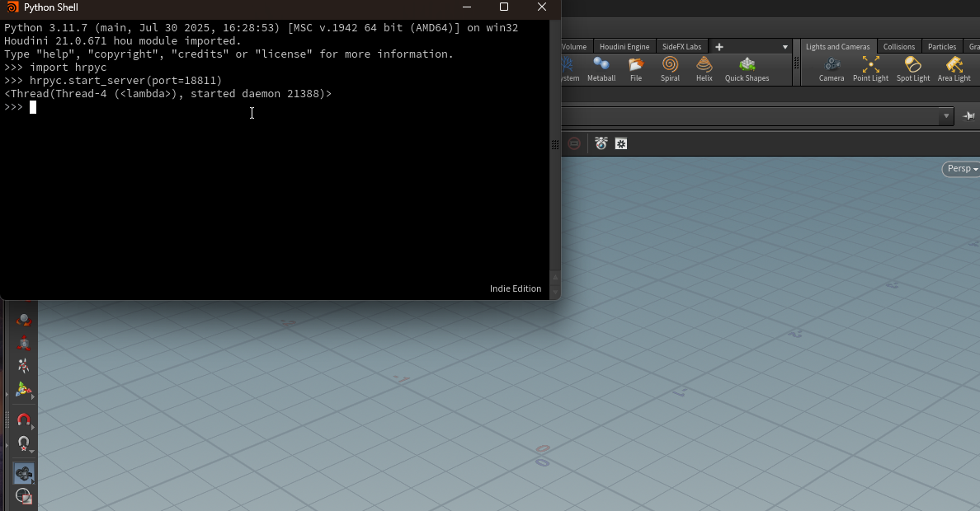Click the Area Light tool
Screen dimensions: 980x511
(x=954, y=69)
